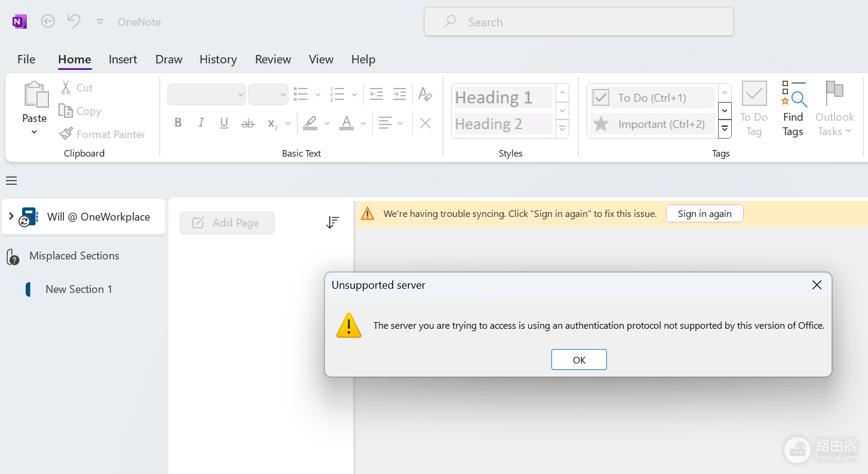The width and height of the screenshot is (868, 474).
Task: Apply a numbered list
Action: click(x=338, y=94)
